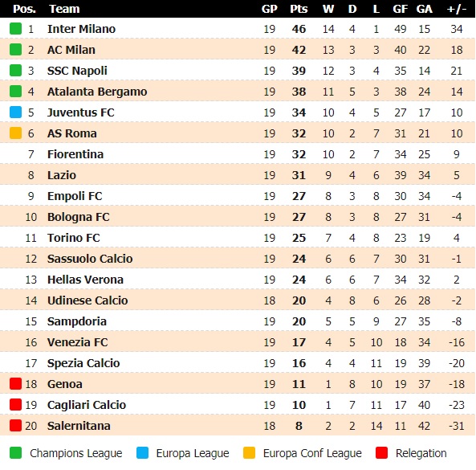Click red marker beside Salernitana
The width and height of the screenshot is (476, 470).
tap(15, 425)
